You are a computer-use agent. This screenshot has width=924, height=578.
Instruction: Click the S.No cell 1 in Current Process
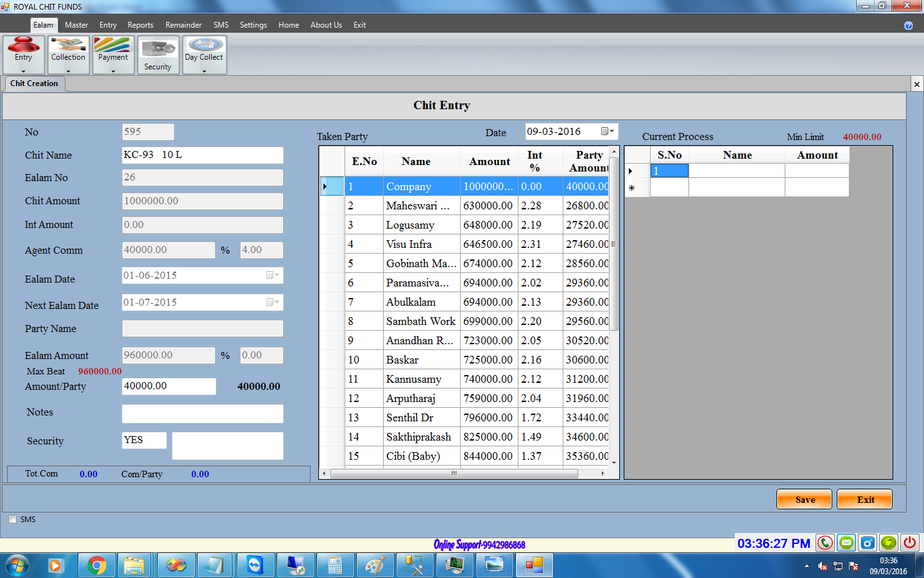[669, 171]
